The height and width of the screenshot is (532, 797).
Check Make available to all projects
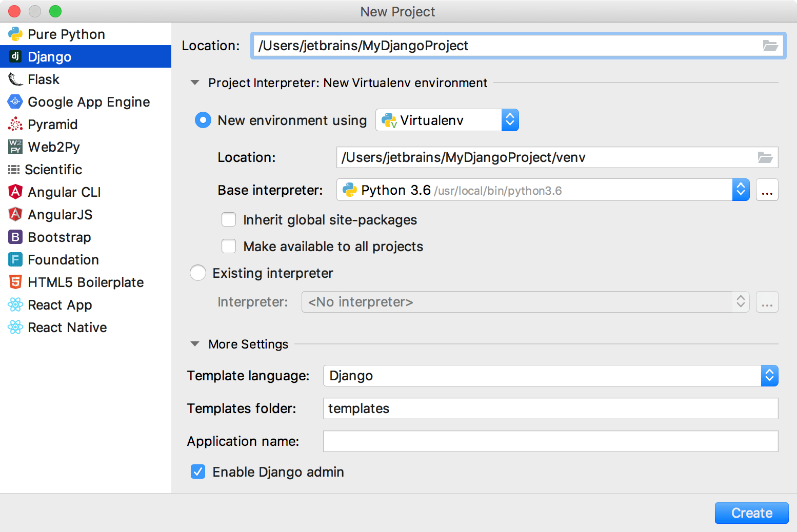228,246
